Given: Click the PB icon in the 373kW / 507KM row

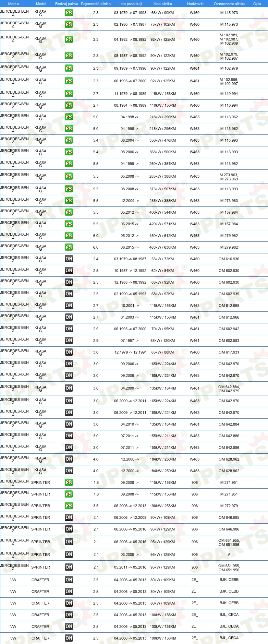Looking at the screenshot, I should (x=69, y=189).
